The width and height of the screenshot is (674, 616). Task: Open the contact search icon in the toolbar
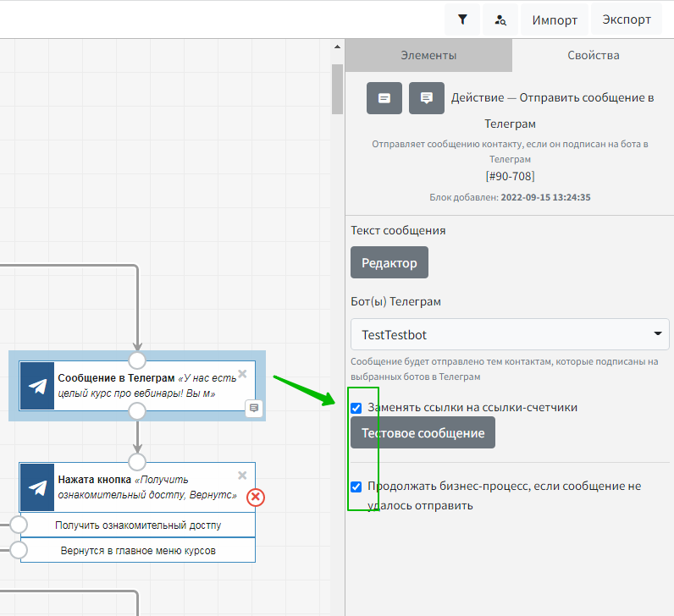click(x=500, y=19)
